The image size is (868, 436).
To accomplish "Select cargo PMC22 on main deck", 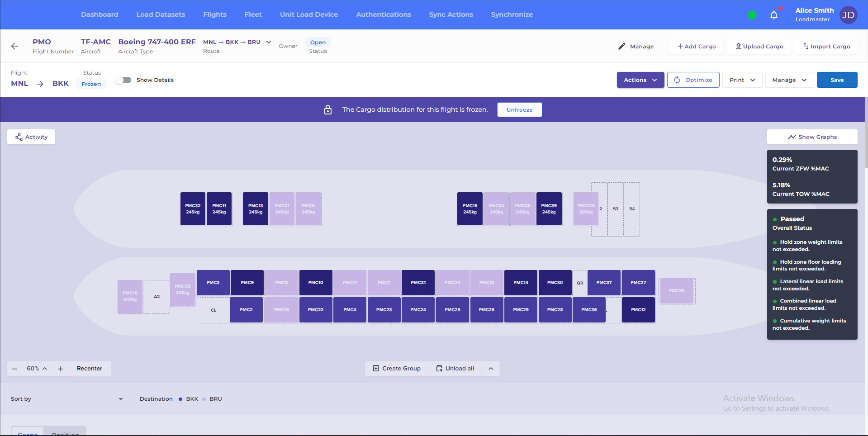I will 316,310.
